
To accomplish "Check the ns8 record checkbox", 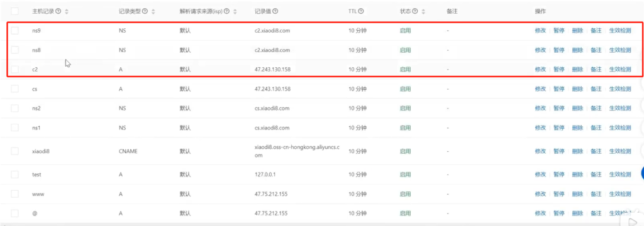I will 15,50.
